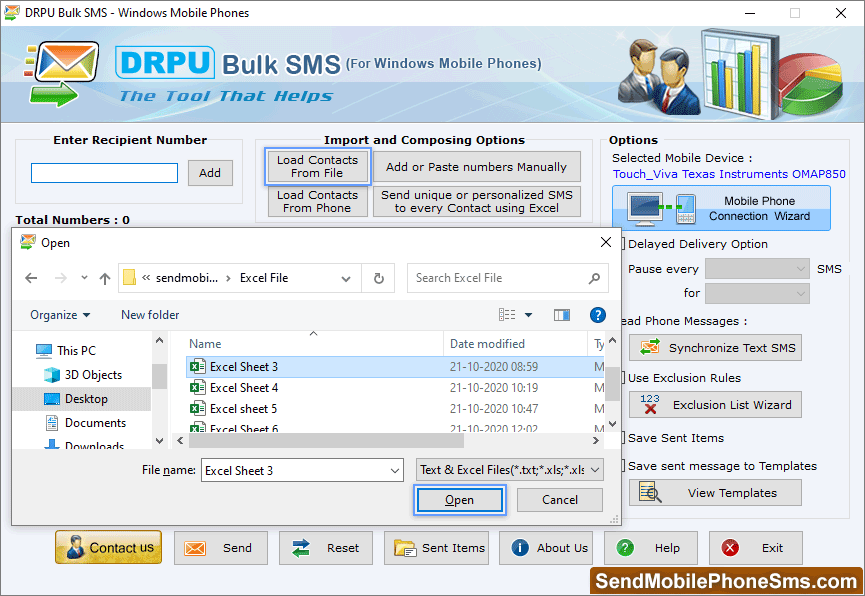Open the file type filter dropdown
The height and width of the screenshot is (596, 865).
pos(509,470)
